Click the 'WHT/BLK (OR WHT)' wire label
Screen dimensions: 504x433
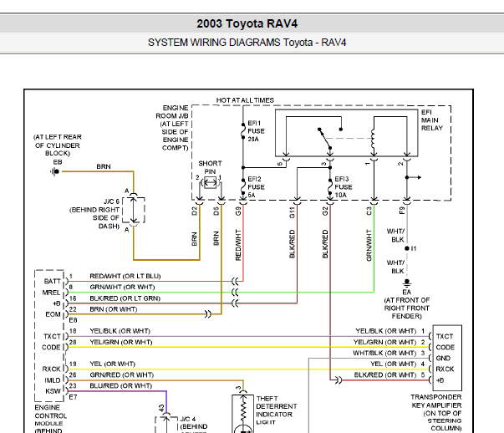[384, 353]
